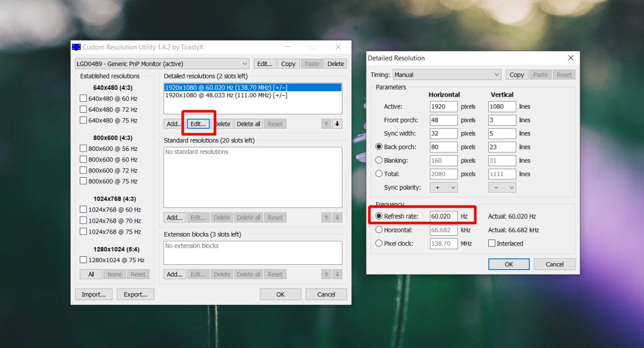Click the Detailed Resolution window icon

371,57
